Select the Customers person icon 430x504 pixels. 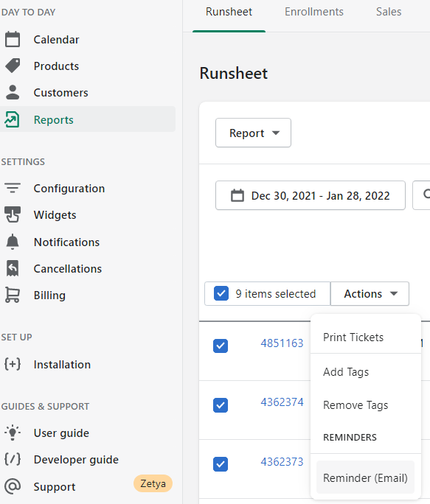pyautogui.click(x=13, y=92)
